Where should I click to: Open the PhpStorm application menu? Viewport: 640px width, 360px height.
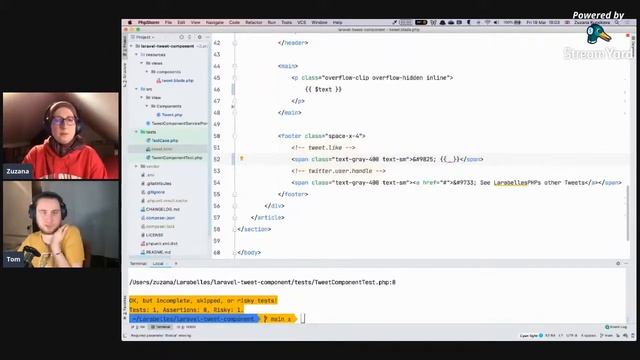point(148,22)
